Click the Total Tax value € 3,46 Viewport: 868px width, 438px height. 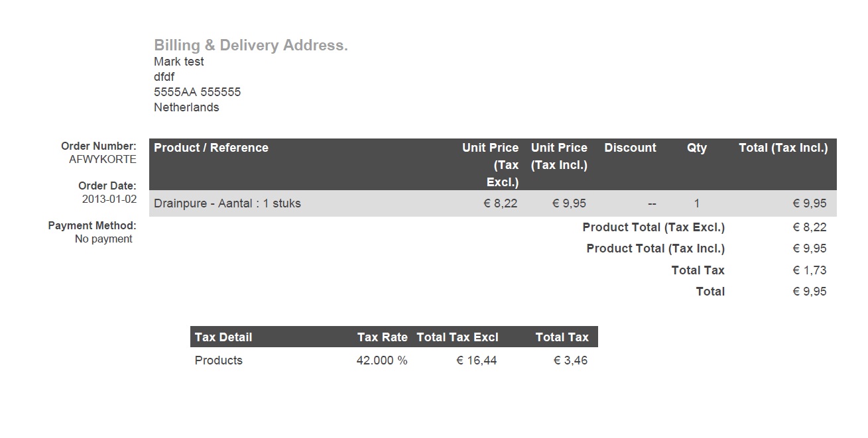pyautogui.click(x=570, y=360)
